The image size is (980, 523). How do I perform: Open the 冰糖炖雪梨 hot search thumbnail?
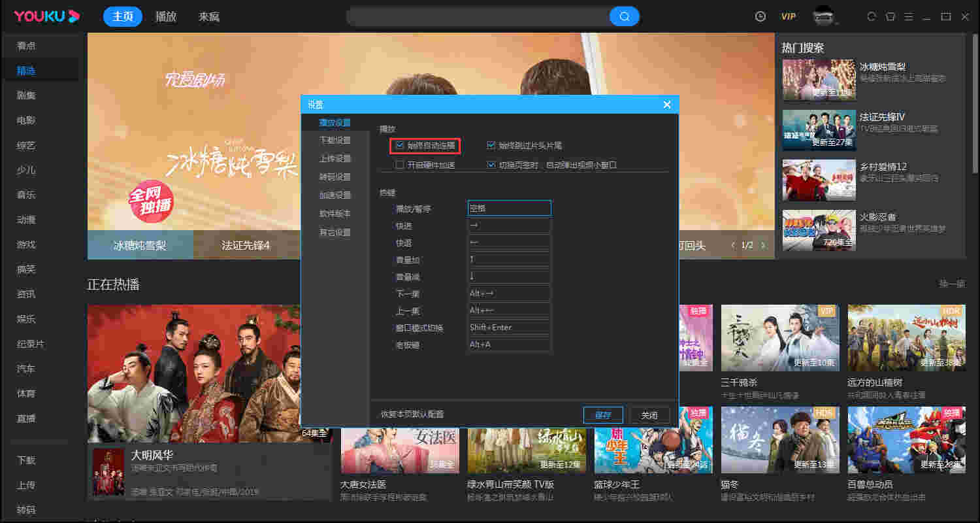819,79
